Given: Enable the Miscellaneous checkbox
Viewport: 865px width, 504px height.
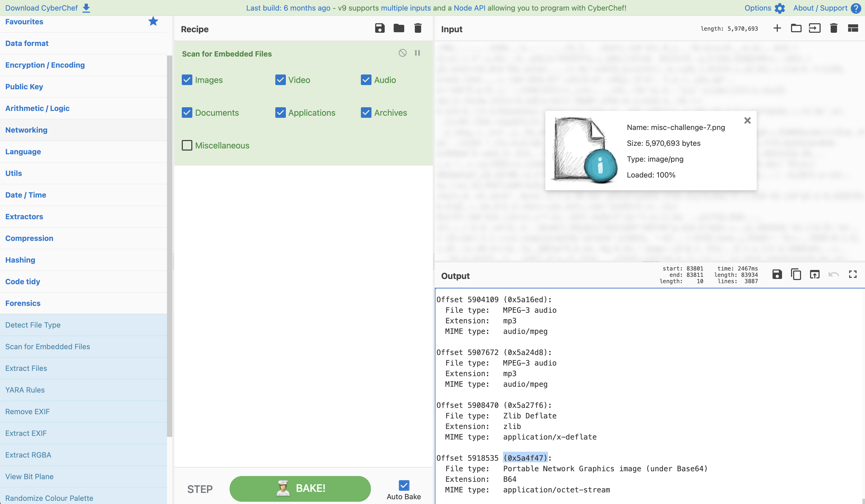Looking at the screenshot, I should point(187,146).
